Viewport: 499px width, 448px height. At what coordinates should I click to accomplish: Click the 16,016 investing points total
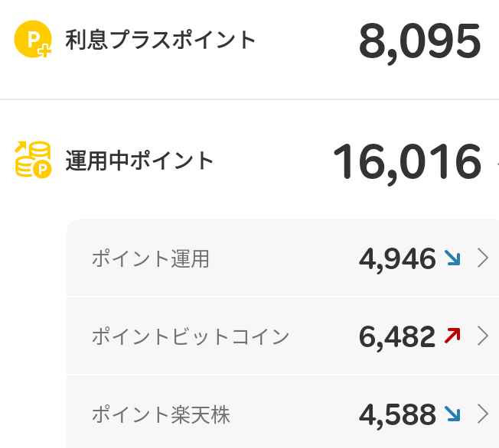point(407,163)
